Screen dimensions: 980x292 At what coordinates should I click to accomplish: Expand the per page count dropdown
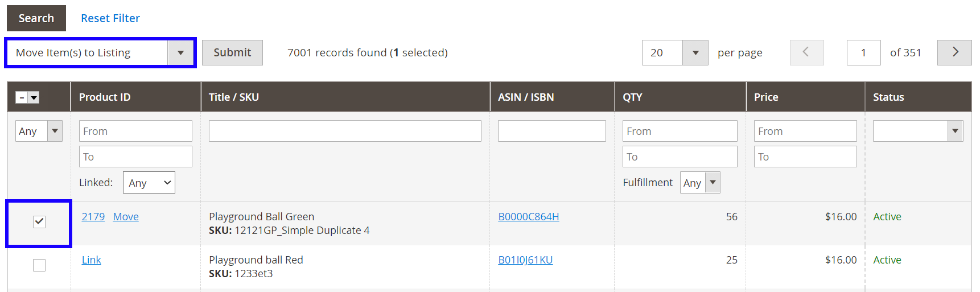pyautogui.click(x=695, y=53)
